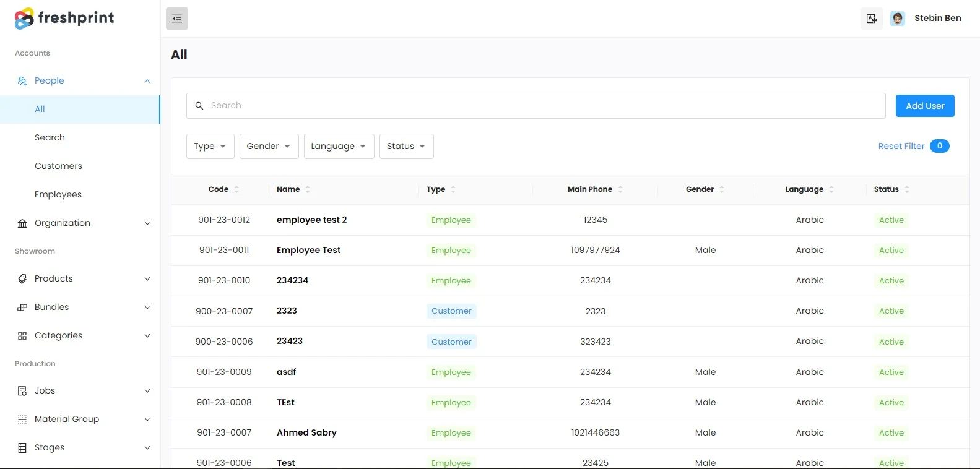Click Customer tag for user 2323
Viewport: 980px width, 469px height.
click(451, 311)
